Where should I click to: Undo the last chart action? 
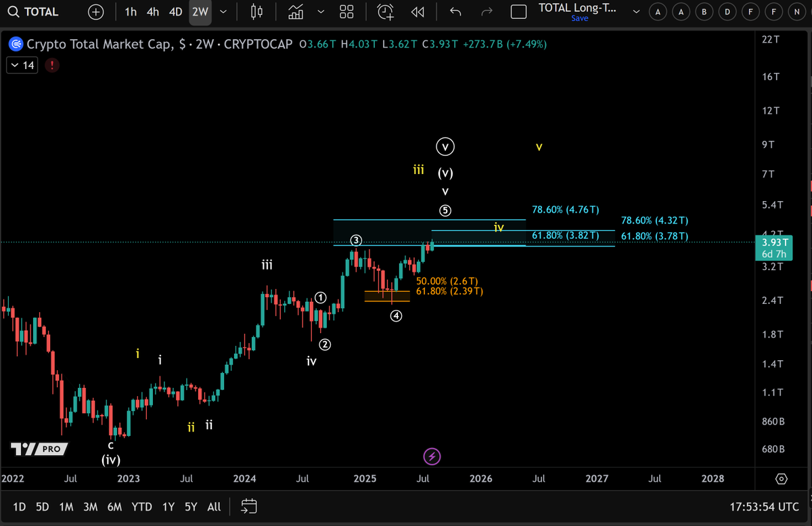(456, 12)
